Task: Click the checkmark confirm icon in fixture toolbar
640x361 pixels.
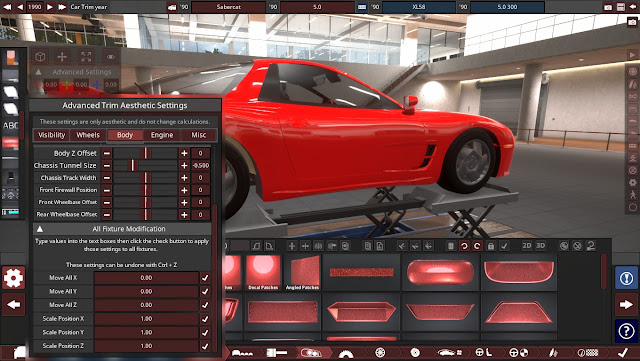Action: click(x=504, y=246)
